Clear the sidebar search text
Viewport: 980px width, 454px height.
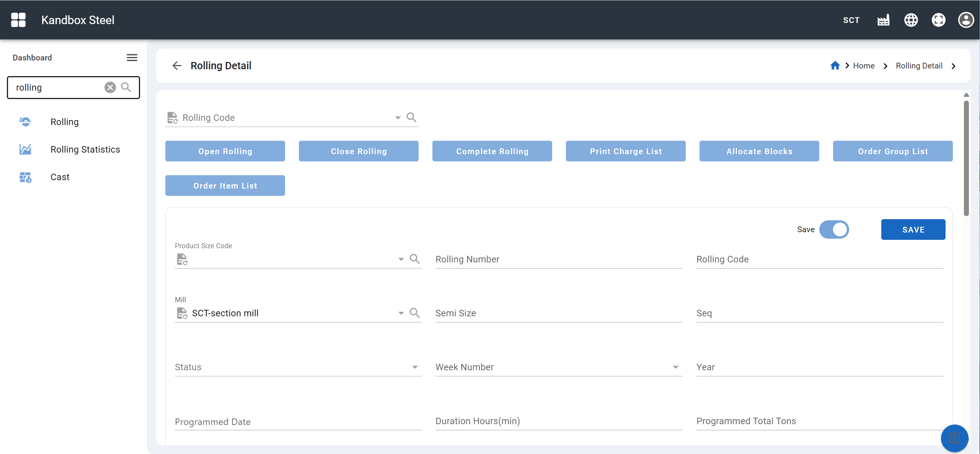tap(110, 88)
